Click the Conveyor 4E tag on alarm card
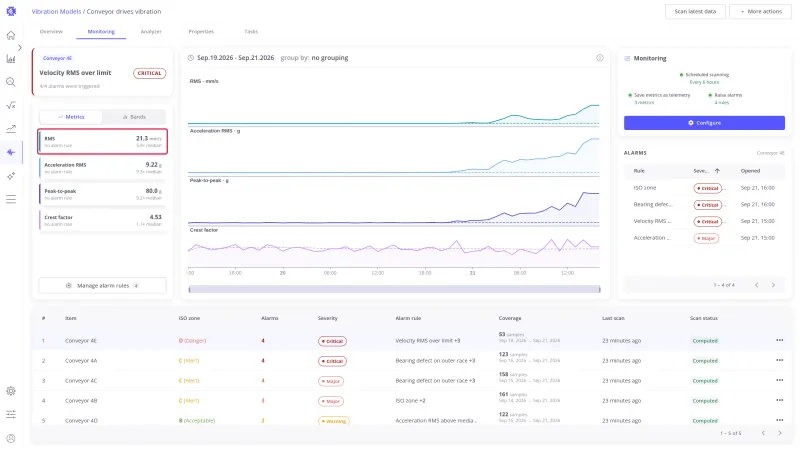Viewport: 800px width, 450px height. point(57,58)
